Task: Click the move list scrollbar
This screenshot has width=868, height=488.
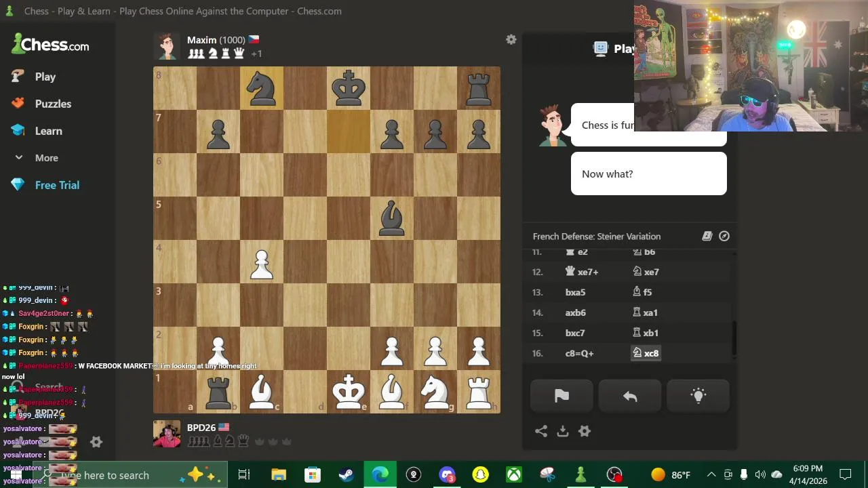Action: 733,338
